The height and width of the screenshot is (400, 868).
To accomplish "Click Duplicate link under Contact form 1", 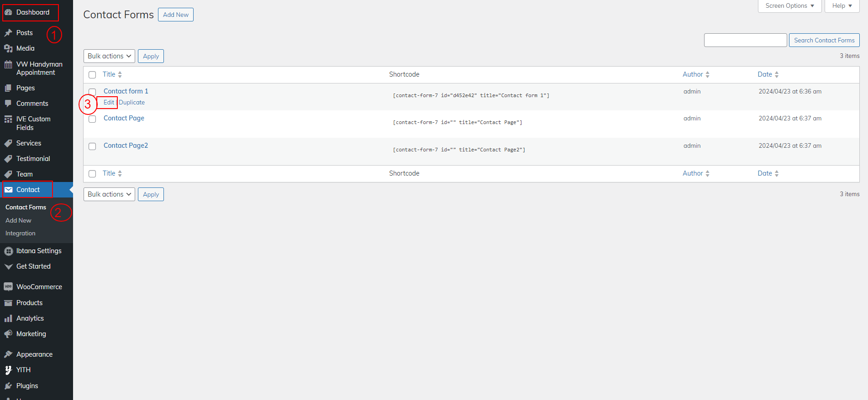I will point(132,103).
